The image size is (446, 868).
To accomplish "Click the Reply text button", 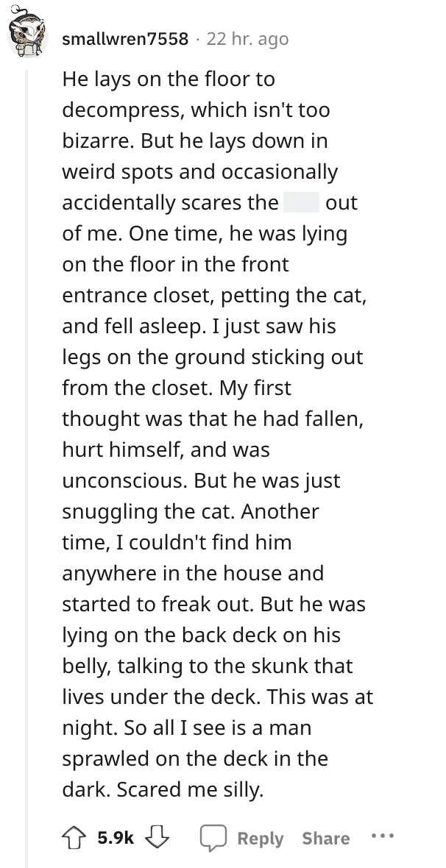I will (261, 838).
